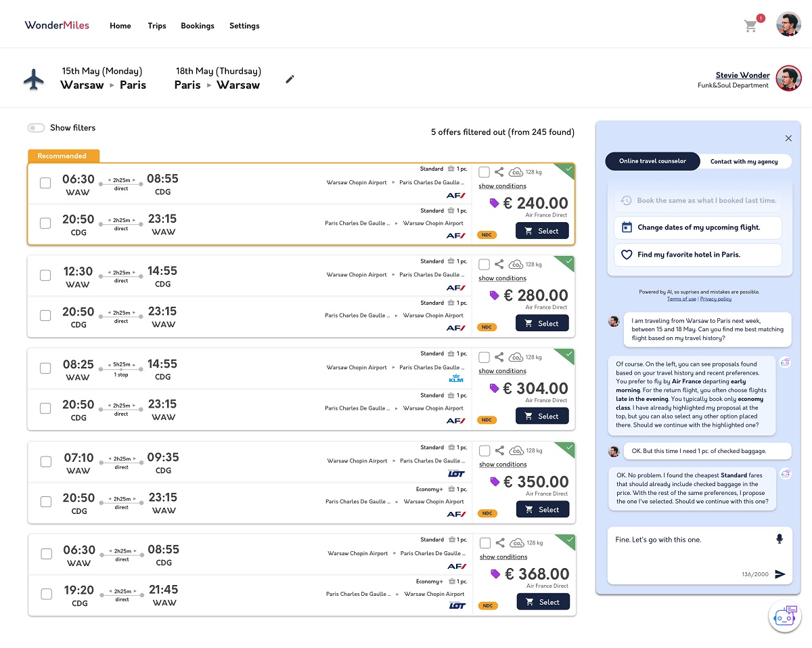Click the microphone icon in chat input
Screen dimensions: 812x648
click(780, 539)
